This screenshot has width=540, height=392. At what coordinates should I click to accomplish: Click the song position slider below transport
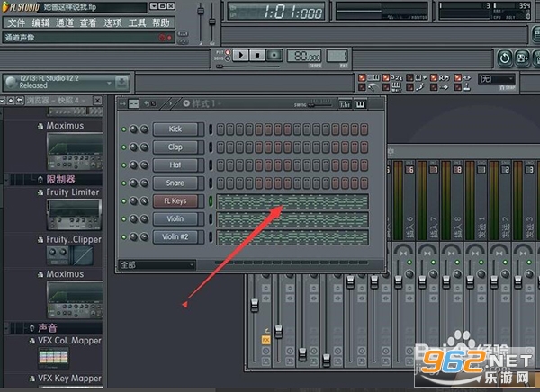click(x=248, y=66)
